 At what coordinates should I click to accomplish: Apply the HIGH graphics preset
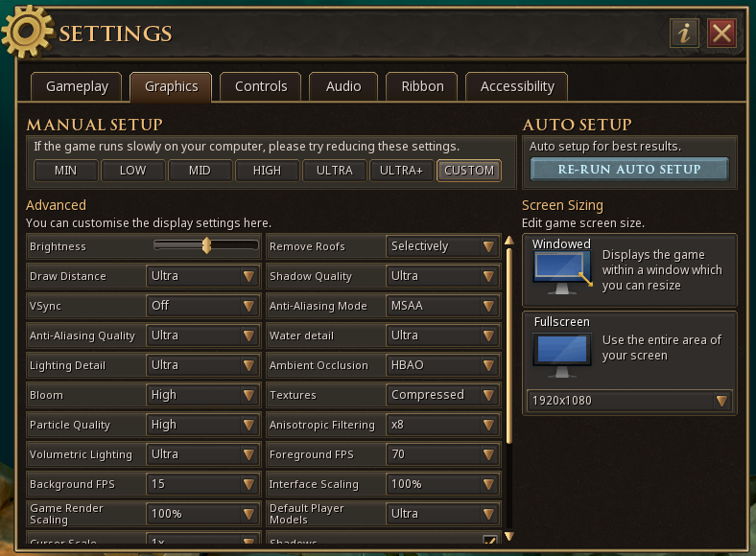click(x=267, y=171)
